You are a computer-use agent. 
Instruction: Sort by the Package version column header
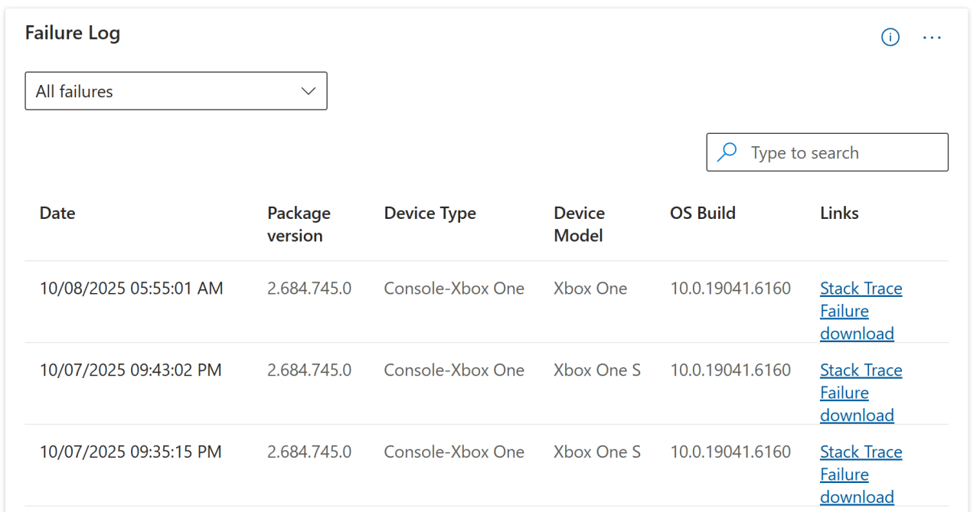299,224
